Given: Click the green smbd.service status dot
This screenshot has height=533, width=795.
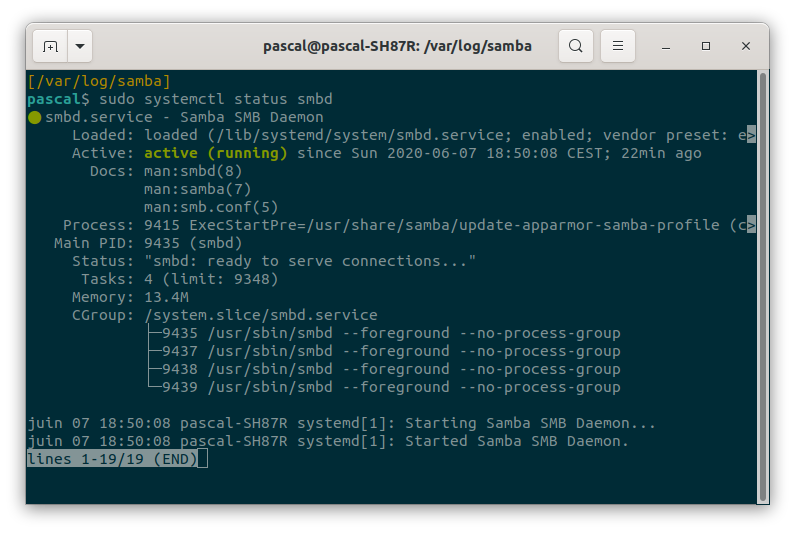Looking at the screenshot, I should point(34,118).
